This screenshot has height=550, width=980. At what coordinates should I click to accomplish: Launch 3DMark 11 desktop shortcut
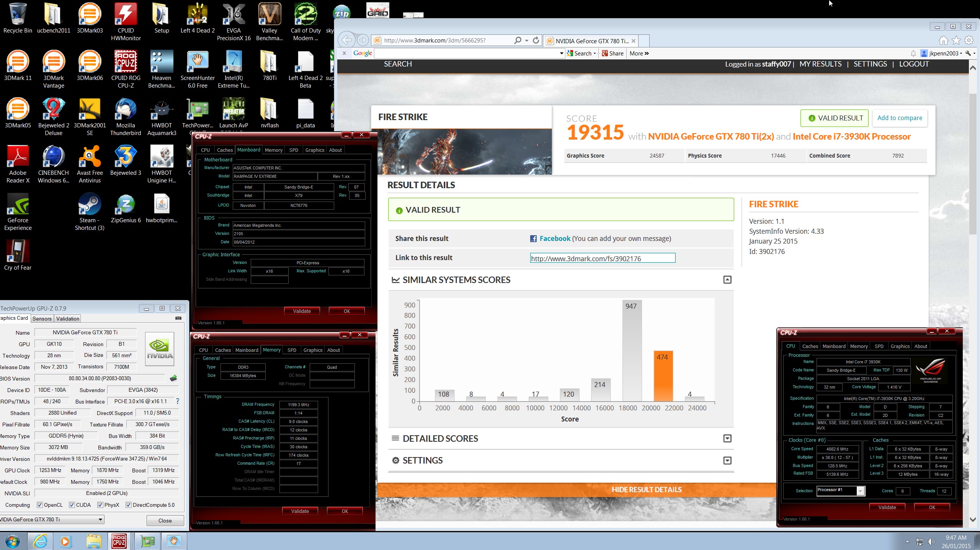(18, 66)
